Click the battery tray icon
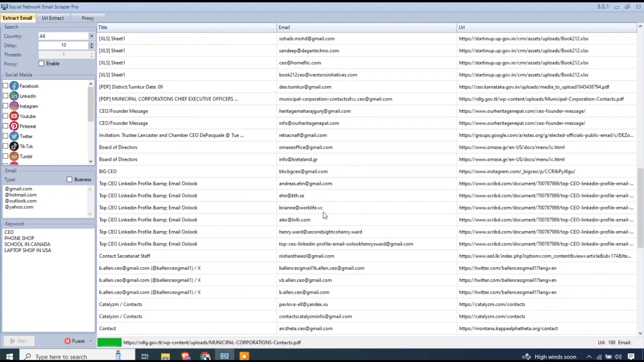The width and height of the screenshot is (644, 362). tap(608, 357)
